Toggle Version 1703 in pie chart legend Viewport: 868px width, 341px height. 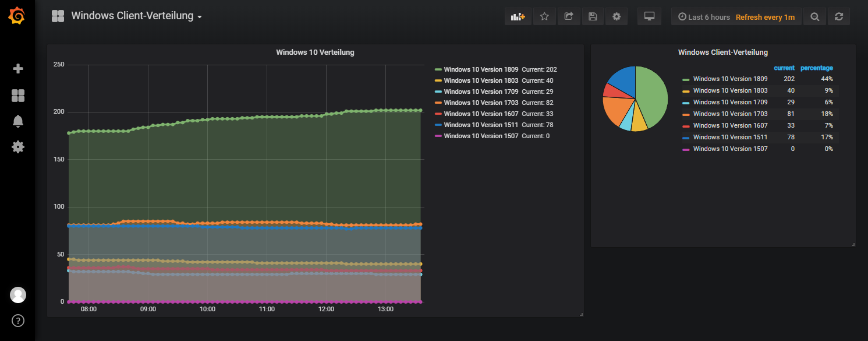coord(730,114)
